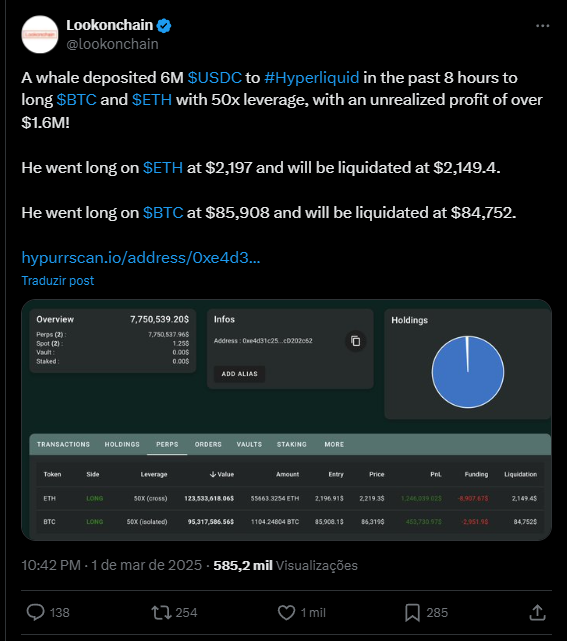Click the @lookonchain handle
The width and height of the screenshot is (567, 641).
(x=112, y=44)
